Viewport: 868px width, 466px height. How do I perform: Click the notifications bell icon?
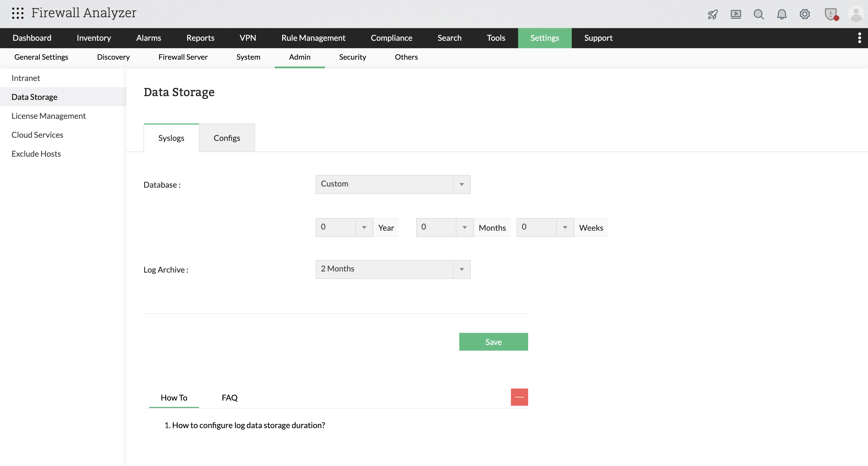click(x=782, y=14)
